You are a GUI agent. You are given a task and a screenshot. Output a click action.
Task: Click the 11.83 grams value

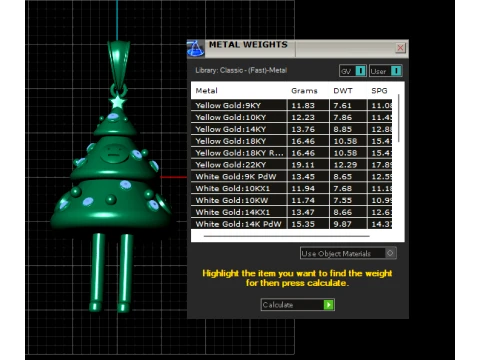[303, 105]
